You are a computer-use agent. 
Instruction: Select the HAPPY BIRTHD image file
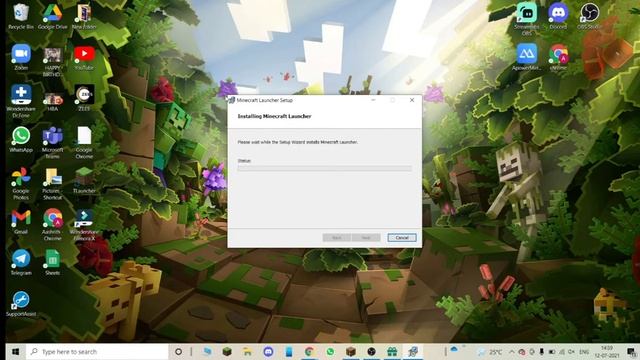tap(52, 61)
